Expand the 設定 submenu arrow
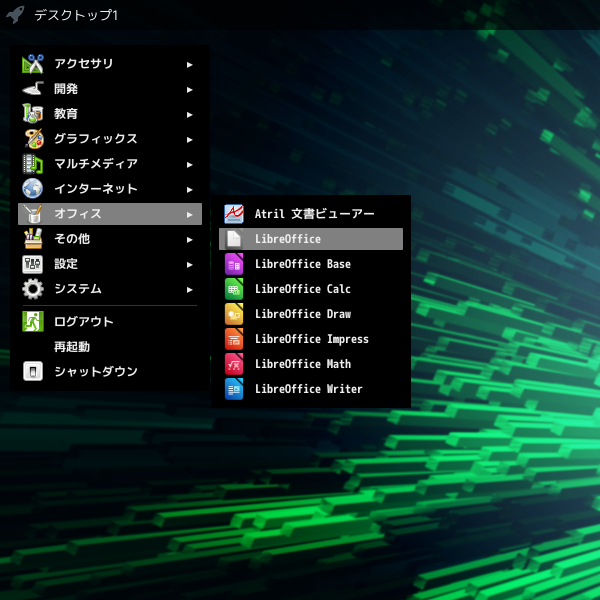 (189, 264)
